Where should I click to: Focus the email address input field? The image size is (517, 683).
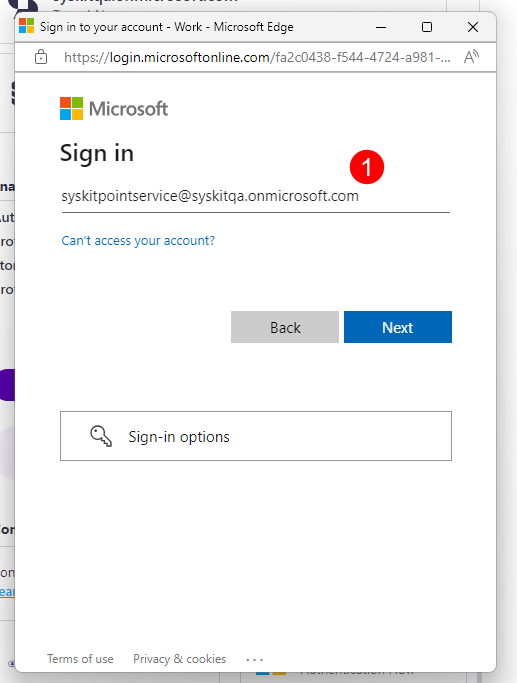256,196
